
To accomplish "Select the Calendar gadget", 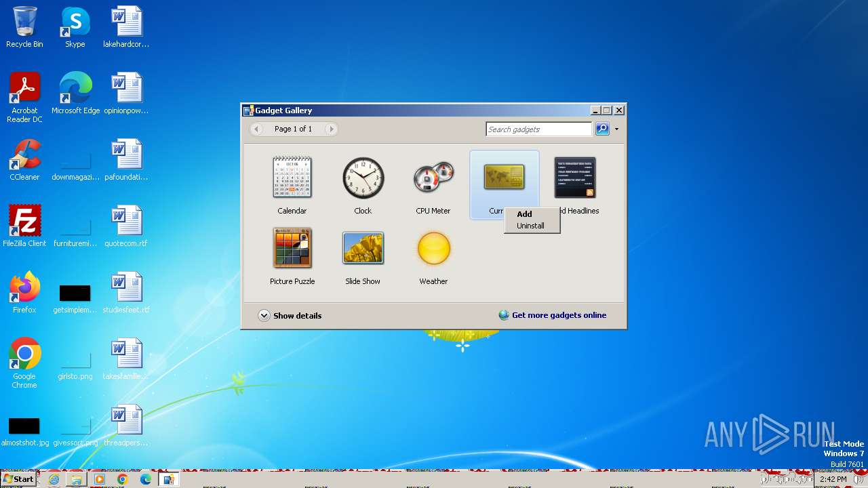I will 292,184.
